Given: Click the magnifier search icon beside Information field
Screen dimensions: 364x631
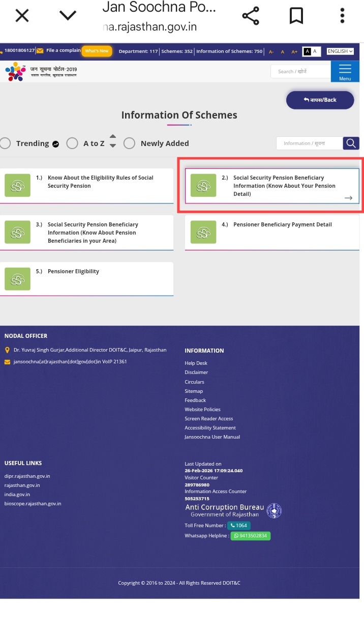Looking at the screenshot, I should tap(351, 144).
